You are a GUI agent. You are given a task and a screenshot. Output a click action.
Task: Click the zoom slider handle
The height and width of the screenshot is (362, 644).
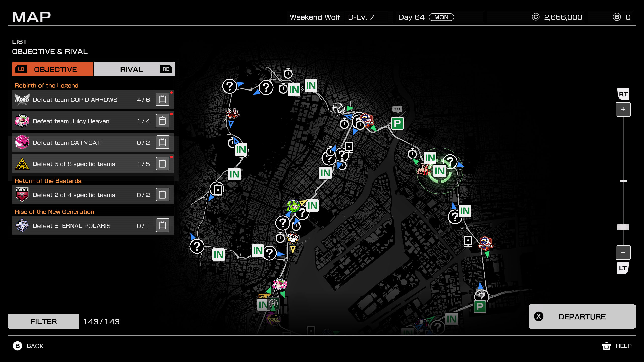point(623,227)
